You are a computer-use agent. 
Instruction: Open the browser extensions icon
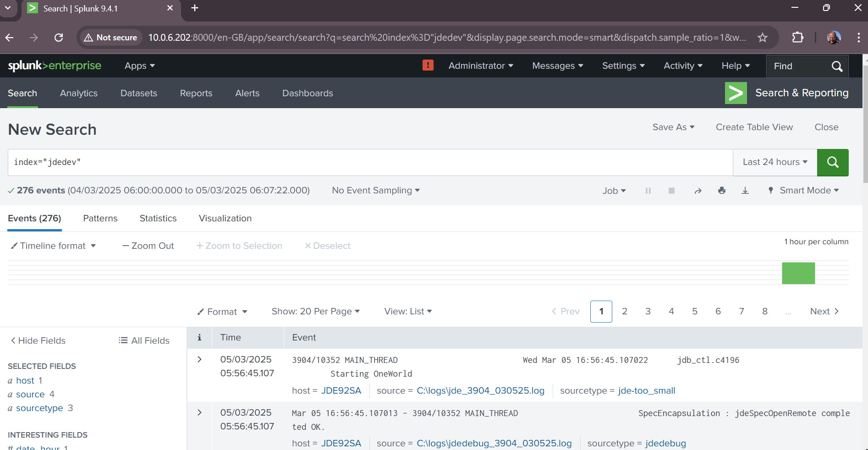pos(797,38)
